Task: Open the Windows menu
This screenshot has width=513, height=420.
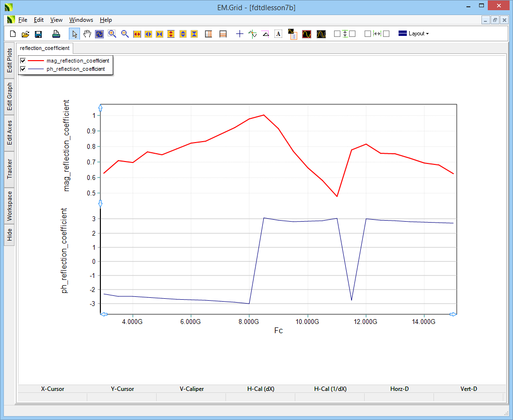Action: (x=81, y=20)
